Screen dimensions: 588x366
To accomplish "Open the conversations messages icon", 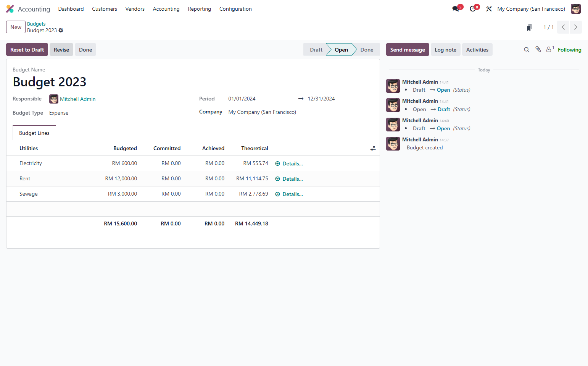I will (x=456, y=9).
